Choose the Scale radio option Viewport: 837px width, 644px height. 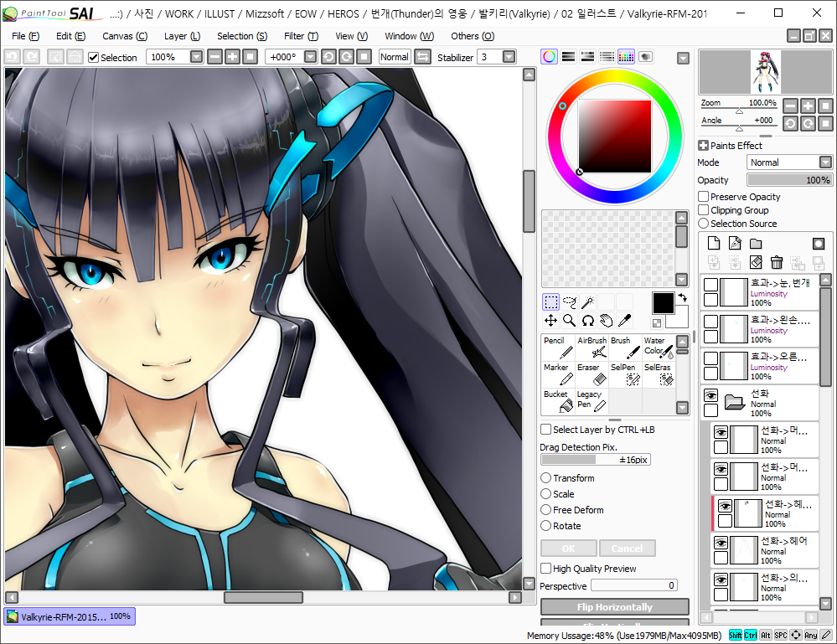coord(546,493)
